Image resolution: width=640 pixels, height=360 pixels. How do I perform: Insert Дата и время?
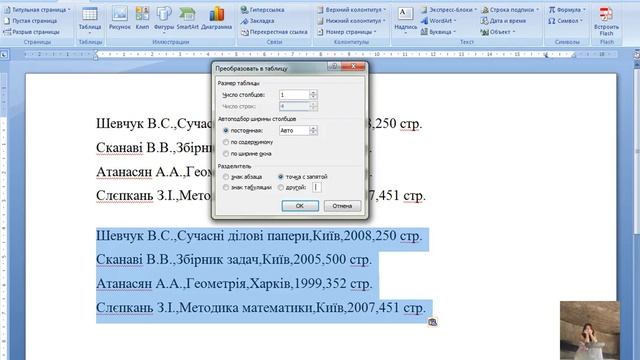coord(503,20)
